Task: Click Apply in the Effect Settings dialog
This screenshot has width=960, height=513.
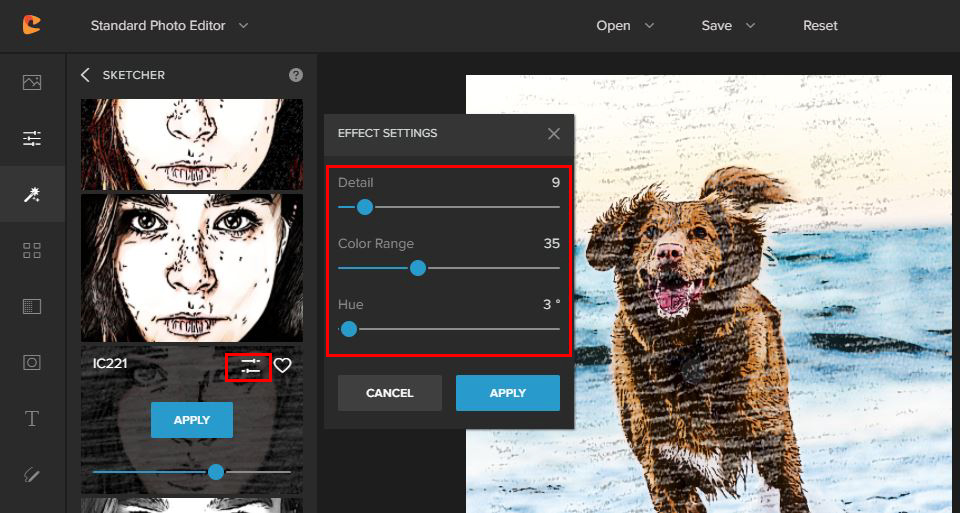Action: coord(507,393)
